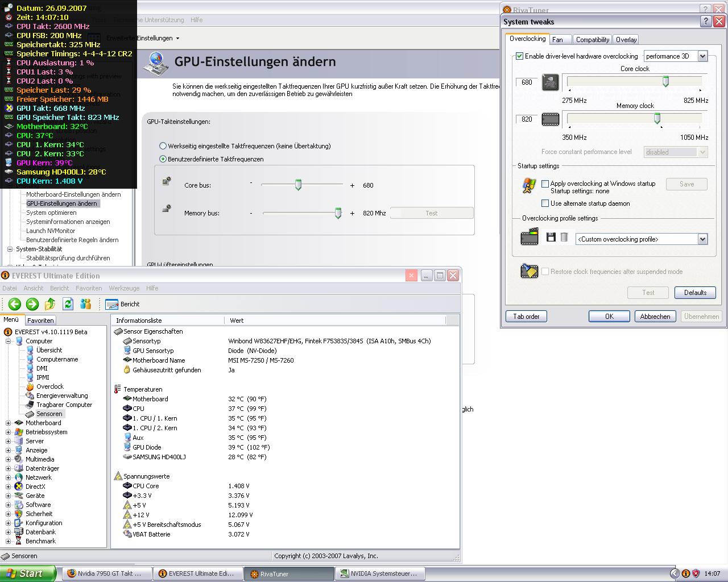Viewport: 728px width, 582px height.
Task: Click EVEREST back arrow toolbar icon
Action: click(x=15, y=304)
